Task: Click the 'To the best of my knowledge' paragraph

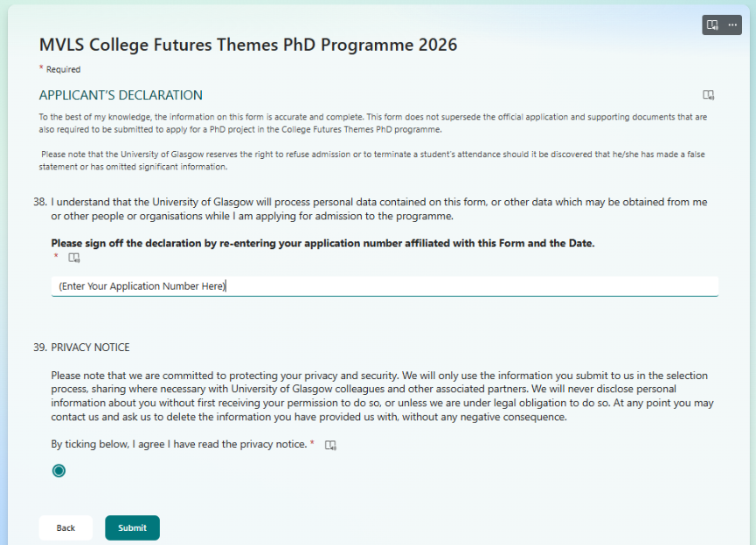Action: [373, 122]
